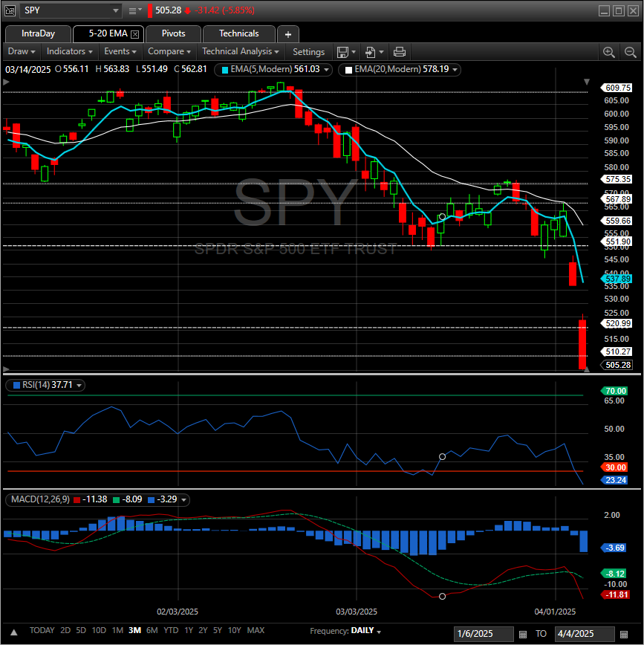Select the 6M time range
Image resolution: width=644 pixels, height=645 pixels.
(x=152, y=630)
